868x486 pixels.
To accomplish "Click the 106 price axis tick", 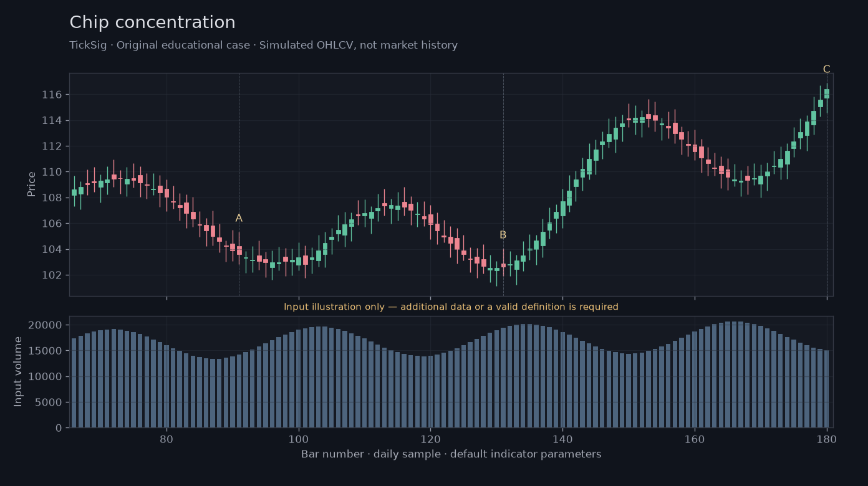I will 52,224.
